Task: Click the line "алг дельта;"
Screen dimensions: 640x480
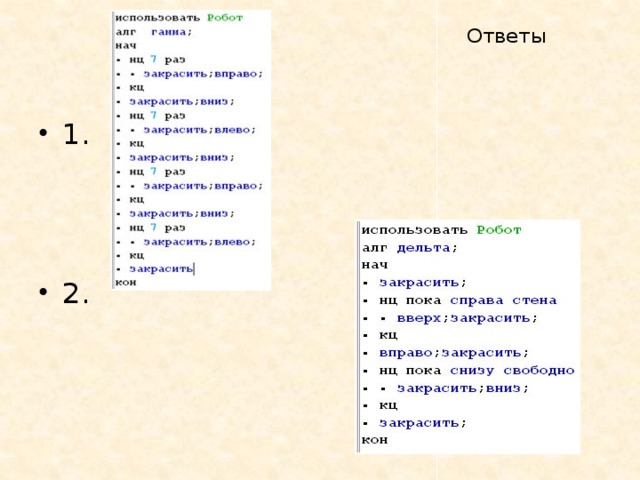Action: (410, 248)
